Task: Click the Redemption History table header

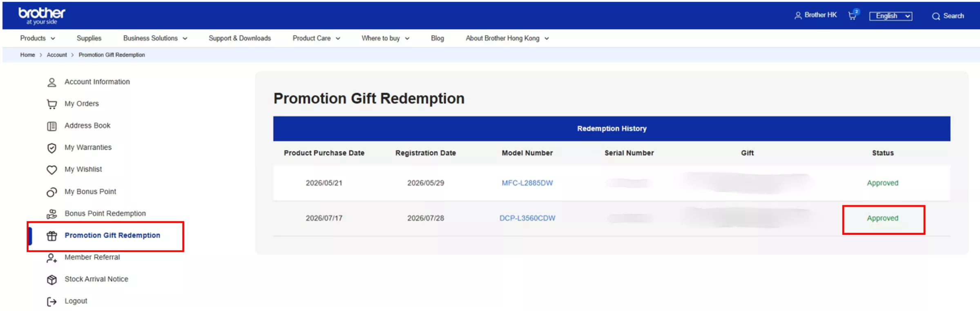Action: point(612,129)
